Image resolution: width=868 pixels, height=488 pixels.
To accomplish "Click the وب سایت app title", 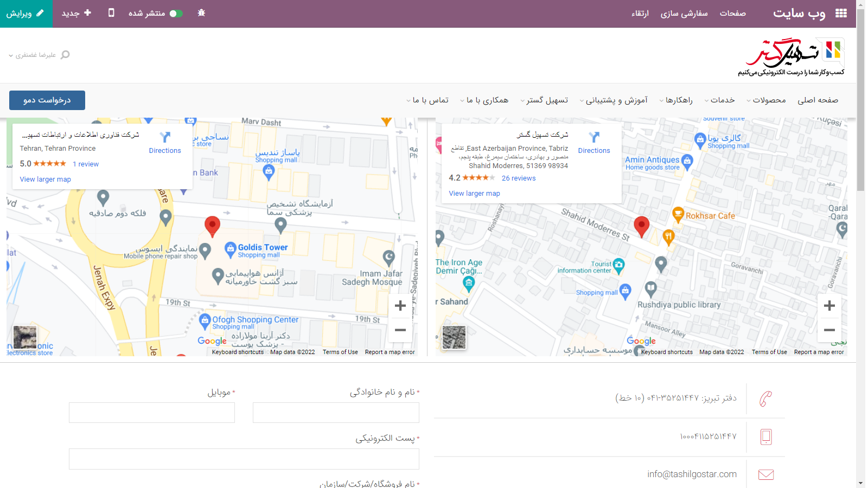I will click(799, 13).
